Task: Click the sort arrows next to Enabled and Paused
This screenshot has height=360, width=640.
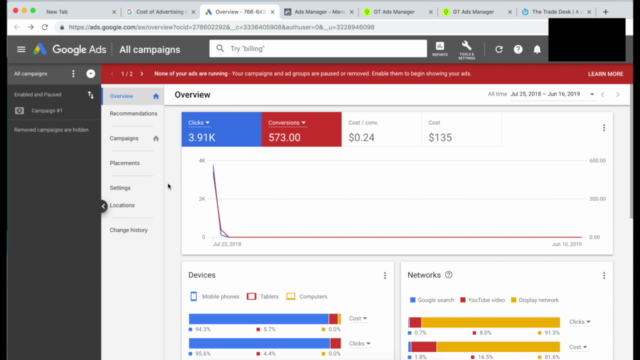Action: pyautogui.click(x=91, y=95)
